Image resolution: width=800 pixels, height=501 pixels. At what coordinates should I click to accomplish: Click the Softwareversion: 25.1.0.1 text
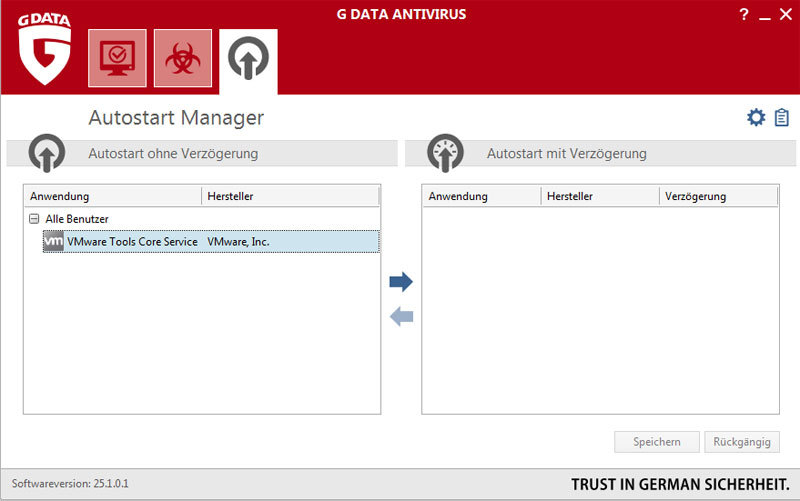tap(70, 483)
